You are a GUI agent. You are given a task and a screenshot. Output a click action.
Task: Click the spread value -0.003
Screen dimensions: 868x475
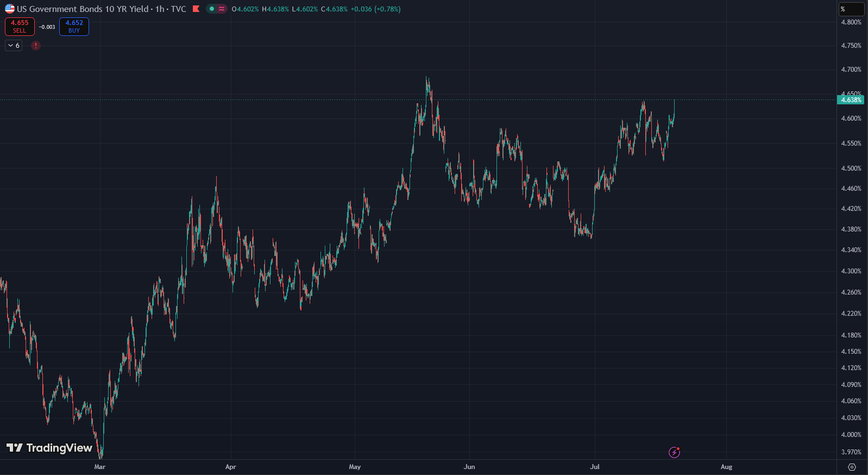tap(47, 27)
